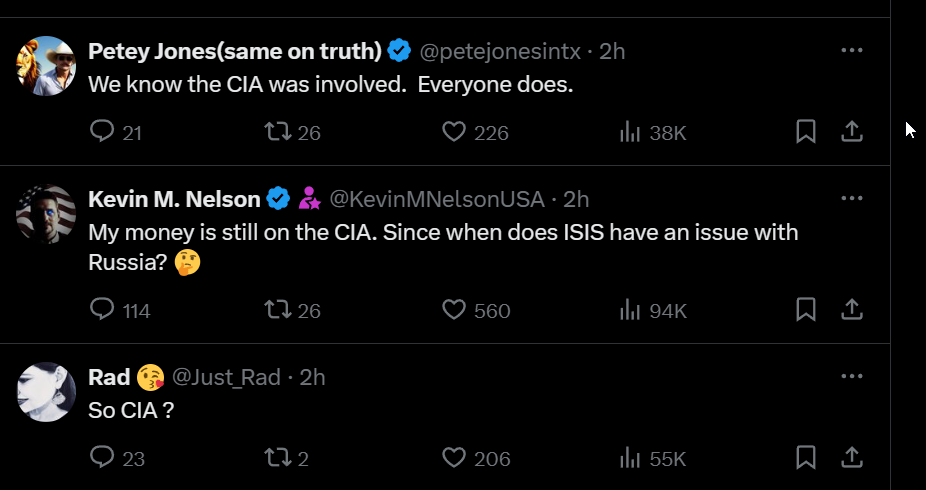Open Rad's profile picture
The image size is (926, 490).
click(47, 392)
